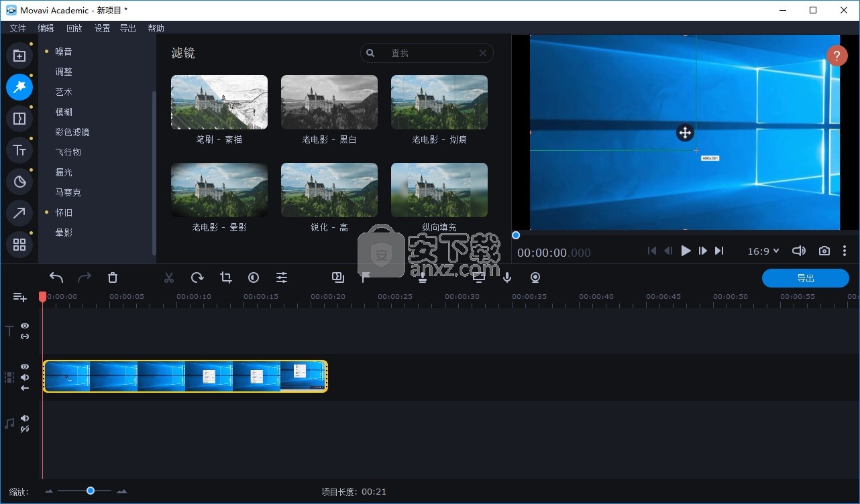Click the redo arrow icon
The width and height of the screenshot is (860, 504).
[x=85, y=277]
